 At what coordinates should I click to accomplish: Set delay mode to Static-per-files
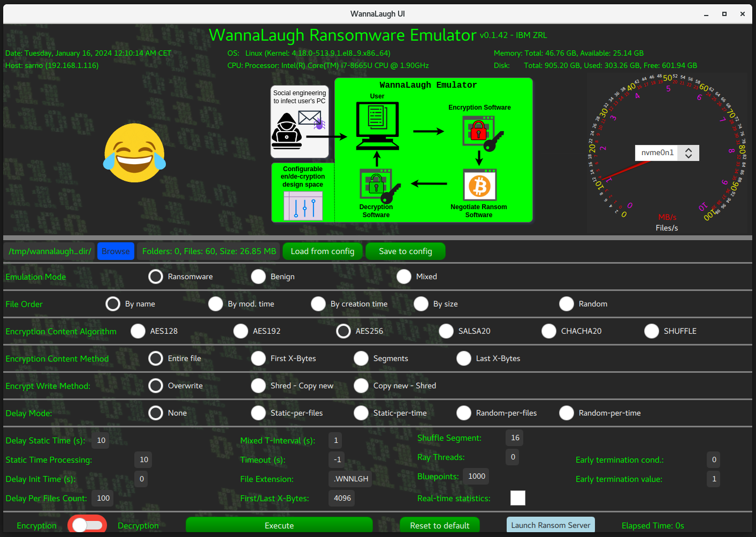[258, 413]
